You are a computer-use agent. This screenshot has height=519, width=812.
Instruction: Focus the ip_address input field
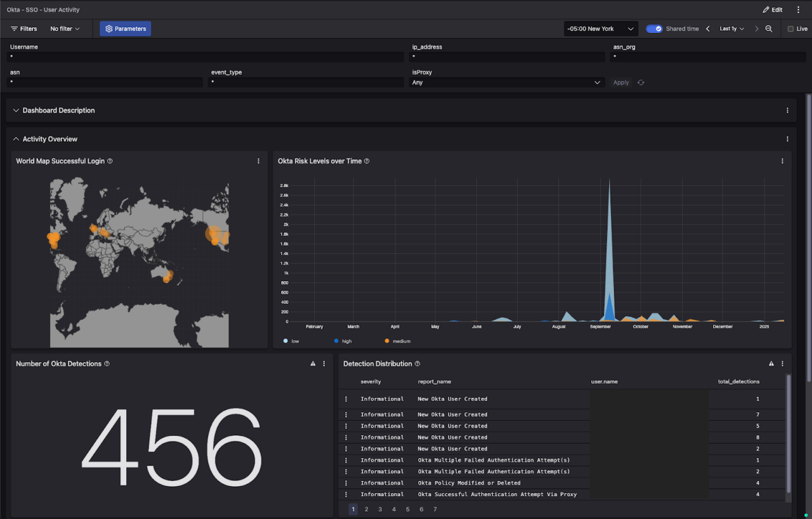pyautogui.click(x=507, y=57)
